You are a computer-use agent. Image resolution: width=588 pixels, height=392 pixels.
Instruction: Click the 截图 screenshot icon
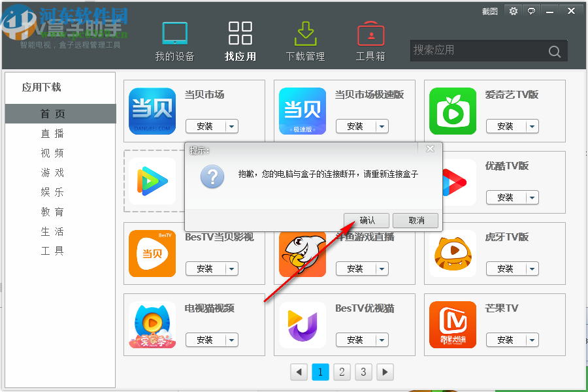[x=491, y=11]
